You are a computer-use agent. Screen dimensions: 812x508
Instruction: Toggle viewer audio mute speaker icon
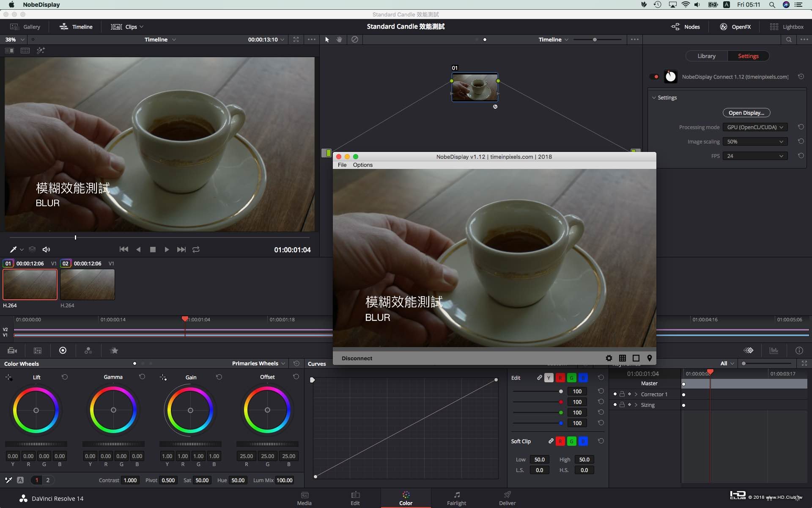pyautogui.click(x=47, y=249)
